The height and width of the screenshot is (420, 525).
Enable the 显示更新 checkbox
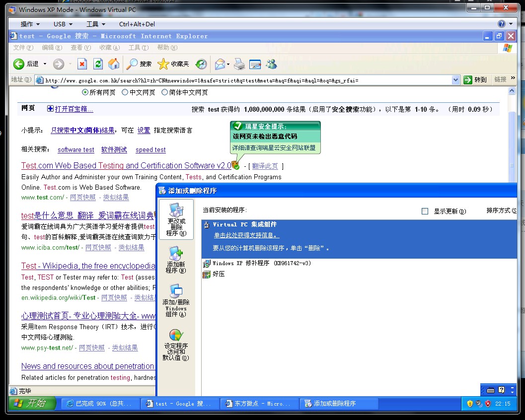tap(425, 211)
